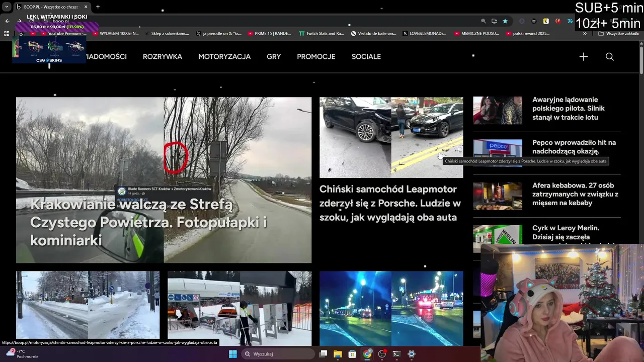The width and height of the screenshot is (644, 362).
Task: Click the install app icon in address bar
Action: pos(494,21)
